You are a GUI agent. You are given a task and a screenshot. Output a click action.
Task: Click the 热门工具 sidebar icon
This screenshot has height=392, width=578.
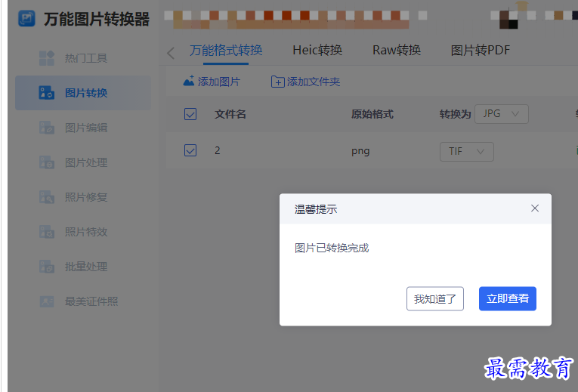click(47, 58)
